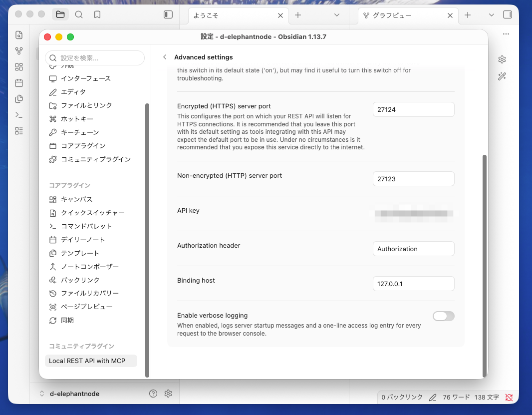Screen dimensions: 532x415
Task: Click the settings sidebar scrollbar
Action: (x=147, y=240)
